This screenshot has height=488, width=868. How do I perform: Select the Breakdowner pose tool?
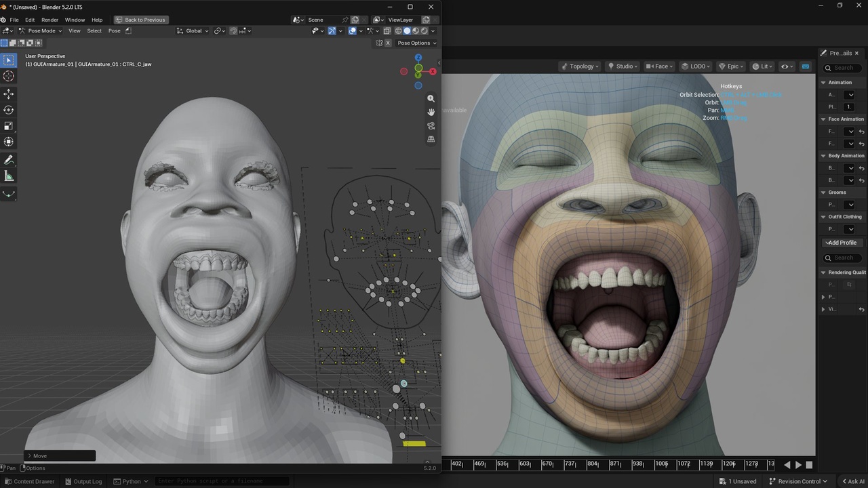coord(9,194)
